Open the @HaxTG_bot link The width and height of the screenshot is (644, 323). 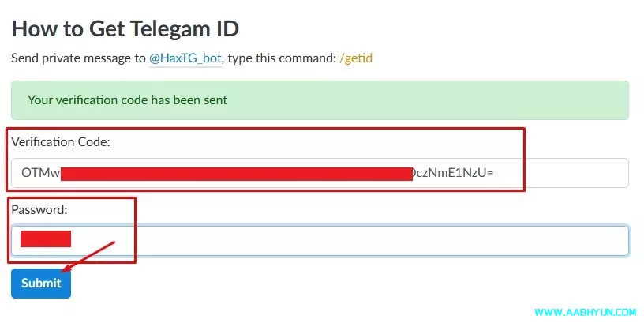click(185, 58)
